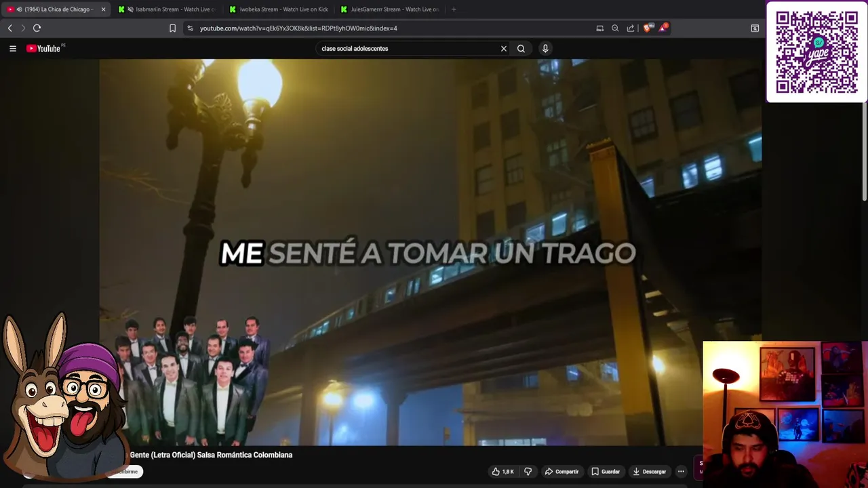
Task: Bookmark this page using the bookmark icon
Action: coord(172,28)
